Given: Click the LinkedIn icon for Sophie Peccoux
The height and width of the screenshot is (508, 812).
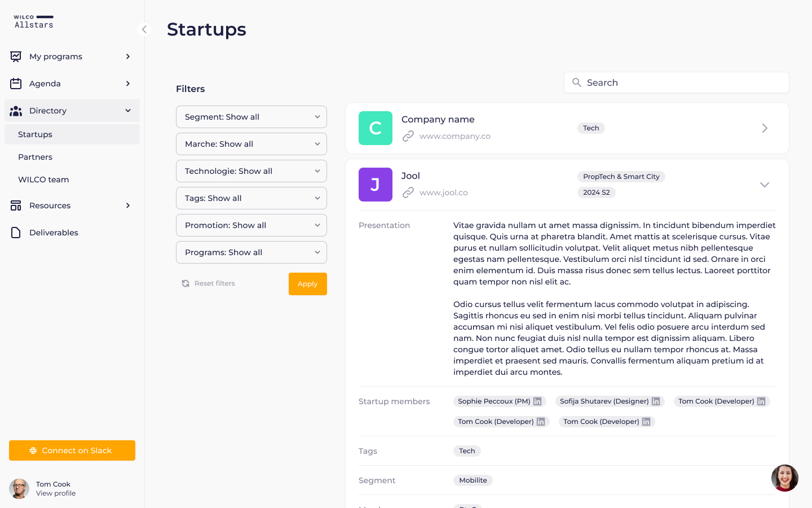Looking at the screenshot, I should (537, 401).
